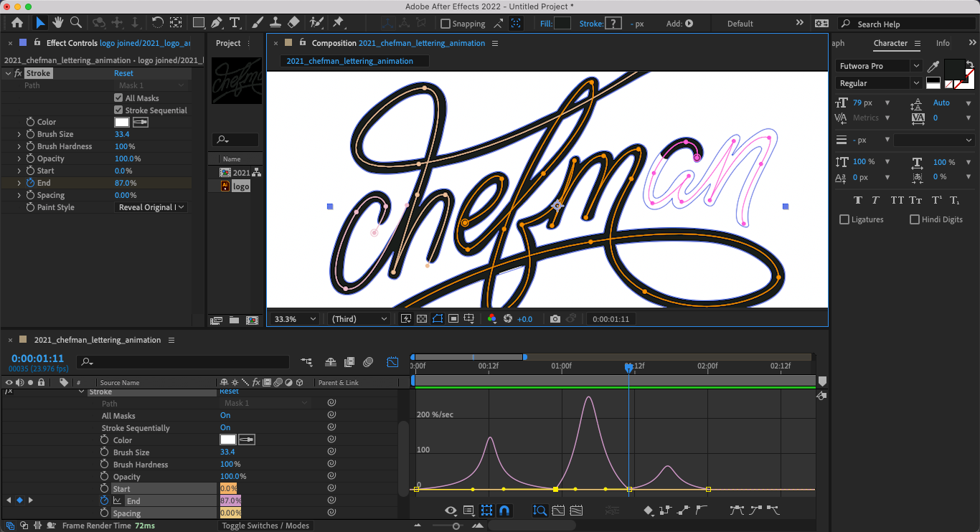Viewport: 980px width, 532px height.
Task: Click the white Color swatch in Effect Controls
Action: click(122, 122)
